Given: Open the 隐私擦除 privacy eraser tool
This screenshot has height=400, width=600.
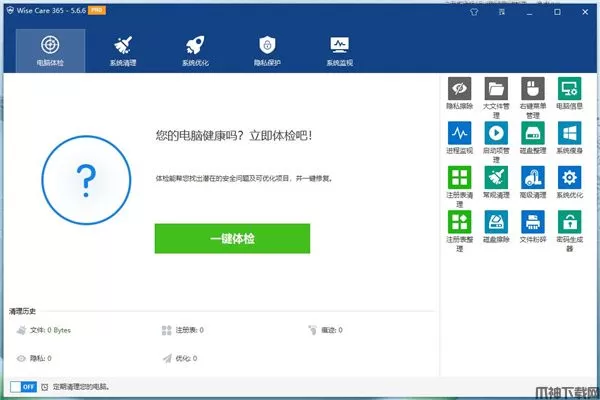Looking at the screenshot, I should tap(459, 88).
